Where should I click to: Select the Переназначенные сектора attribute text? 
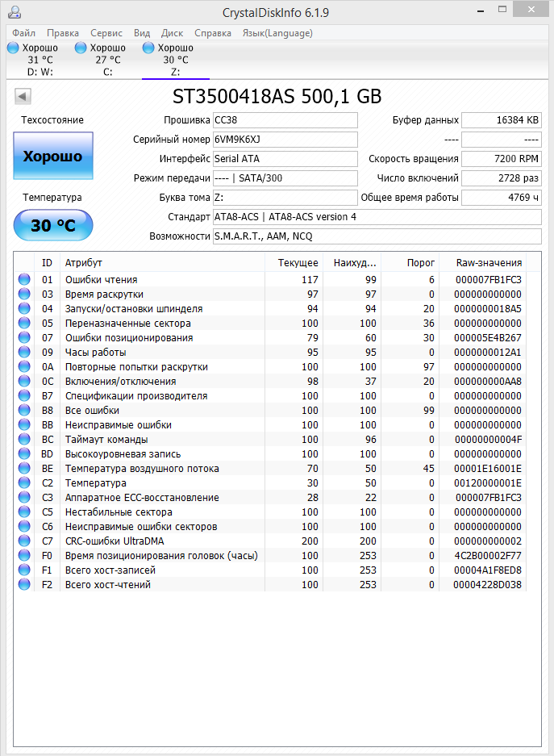tap(128, 324)
